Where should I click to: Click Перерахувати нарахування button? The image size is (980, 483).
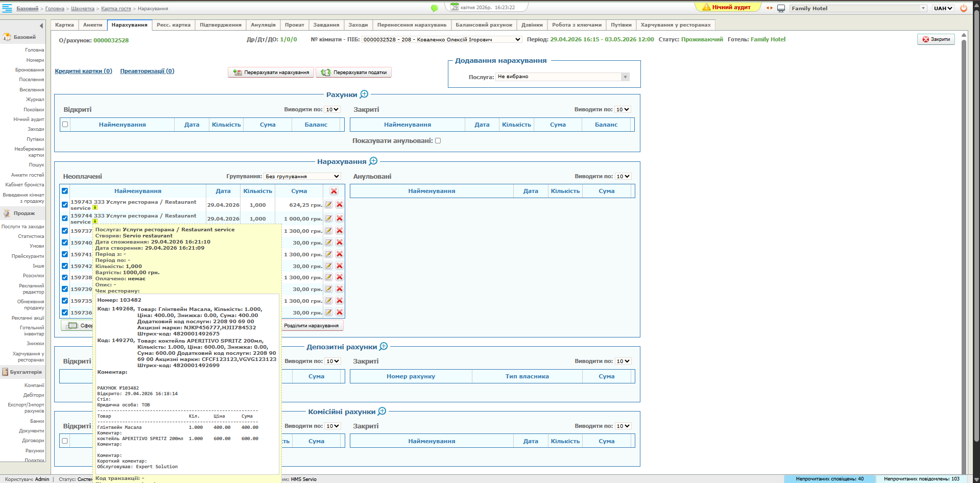(271, 73)
